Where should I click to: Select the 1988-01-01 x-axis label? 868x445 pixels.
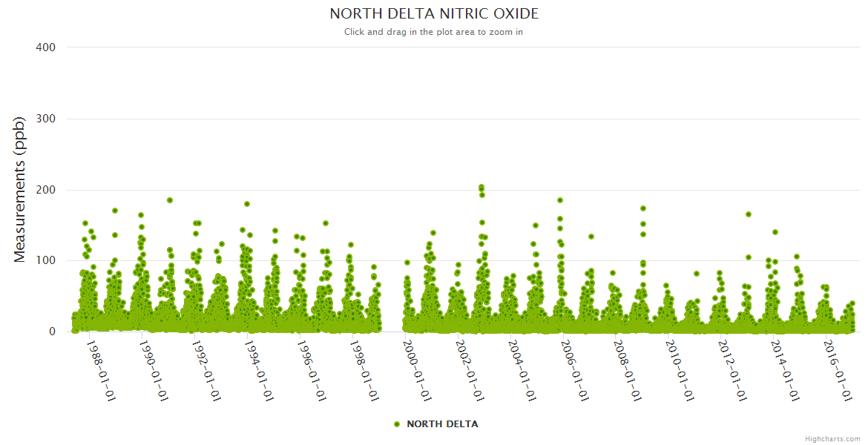(x=101, y=371)
